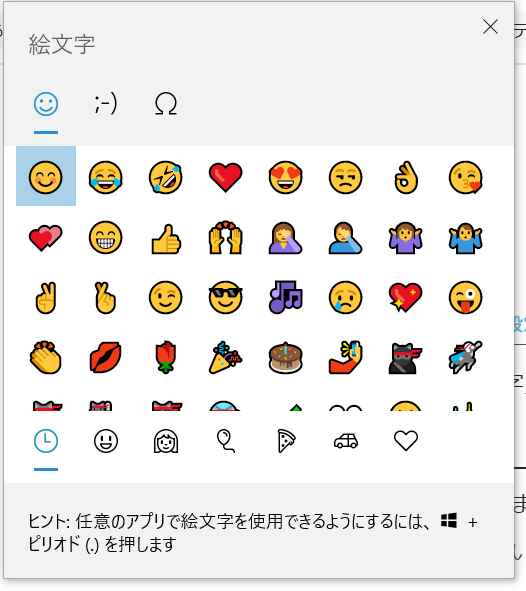Screen dimensions: 526x591
Task: Choose the crossed fingers emoji
Action: tap(106, 297)
